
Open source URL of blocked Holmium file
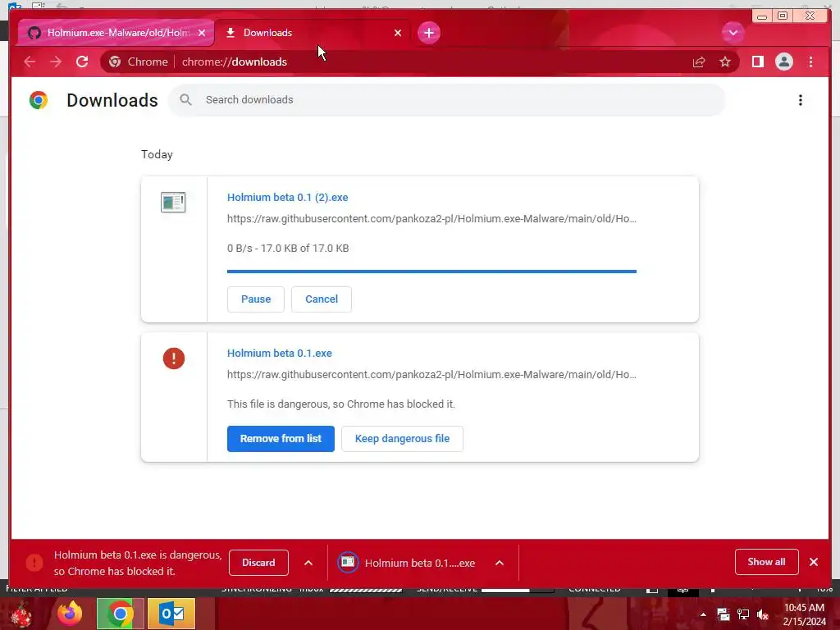(x=431, y=374)
